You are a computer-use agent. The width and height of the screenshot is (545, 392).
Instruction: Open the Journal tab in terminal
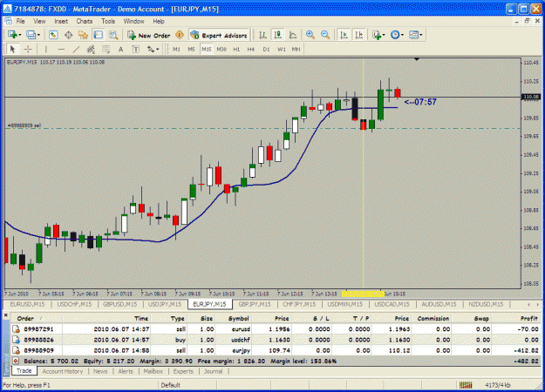213,371
